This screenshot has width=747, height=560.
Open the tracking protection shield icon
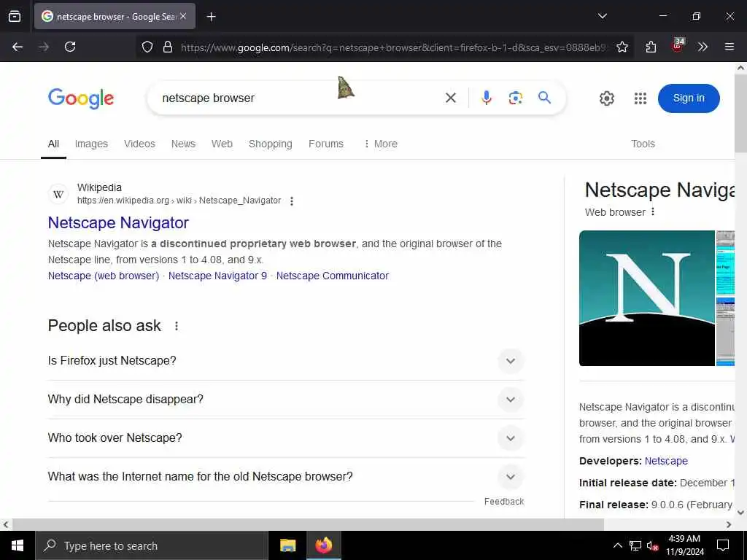pos(147,47)
